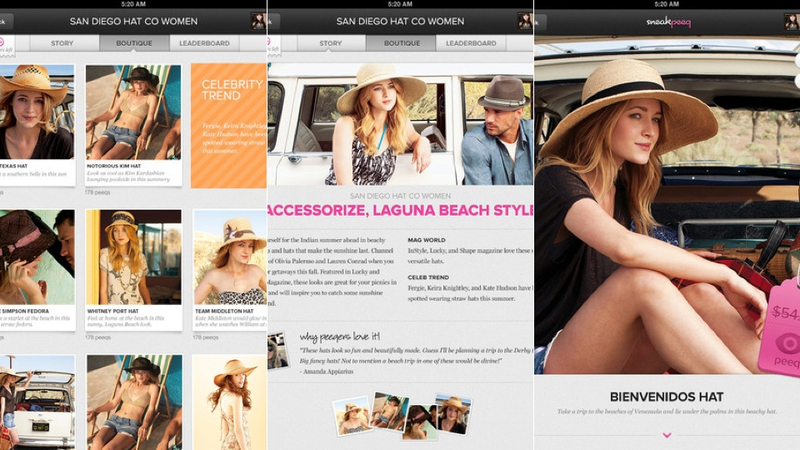Tap the 'CELEB TREND' heading in Story

(x=428, y=278)
